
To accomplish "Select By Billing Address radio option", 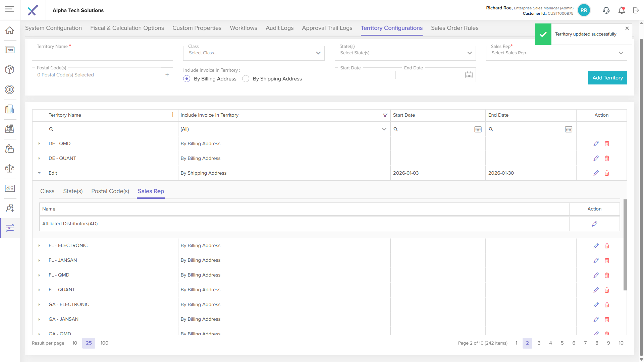I will point(187,79).
